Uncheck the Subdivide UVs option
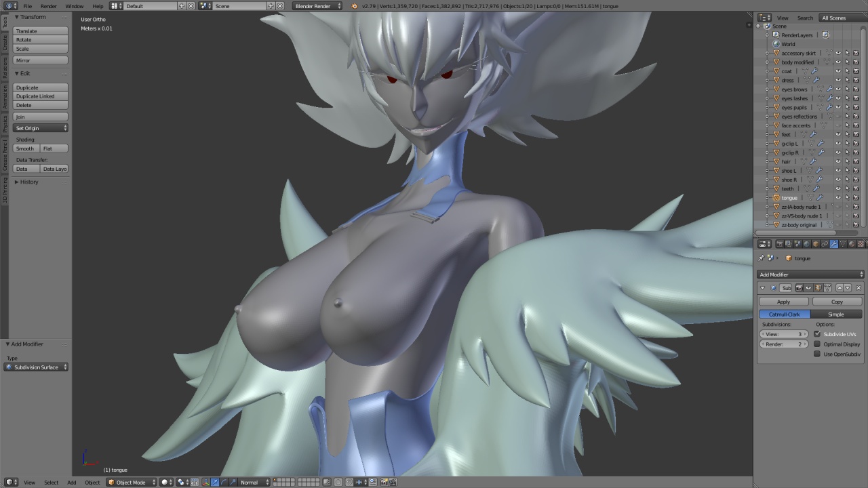Screen dimensions: 868x488 click(x=817, y=334)
